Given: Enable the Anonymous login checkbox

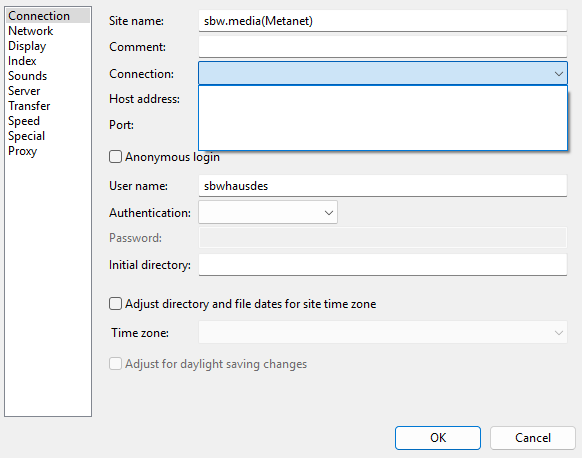Looking at the screenshot, I should coord(115,157).
